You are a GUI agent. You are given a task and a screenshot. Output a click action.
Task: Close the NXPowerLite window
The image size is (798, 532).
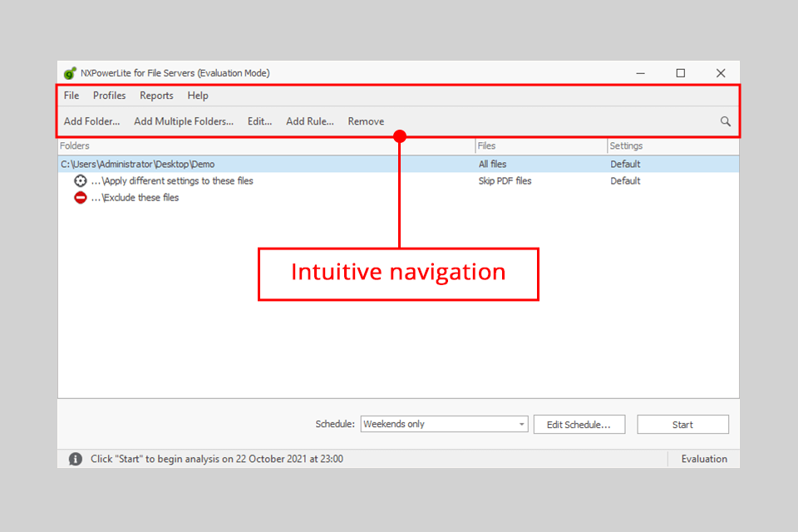(x=721, y=73)
